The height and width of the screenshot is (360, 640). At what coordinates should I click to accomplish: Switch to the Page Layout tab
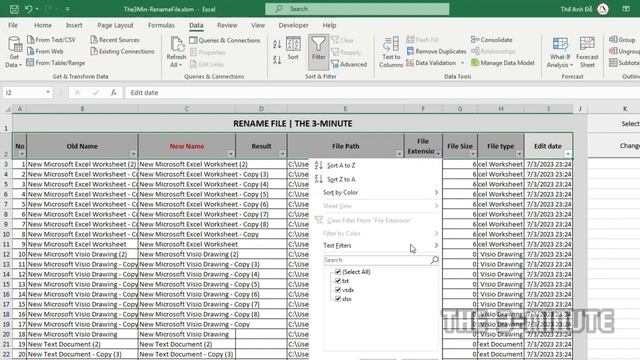115,25
